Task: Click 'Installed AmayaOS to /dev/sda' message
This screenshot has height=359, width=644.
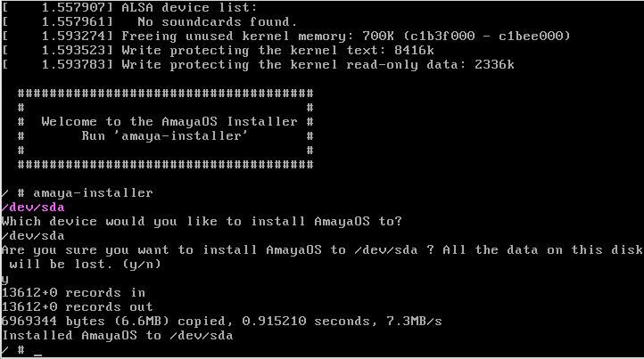Action: pos(118,336)
